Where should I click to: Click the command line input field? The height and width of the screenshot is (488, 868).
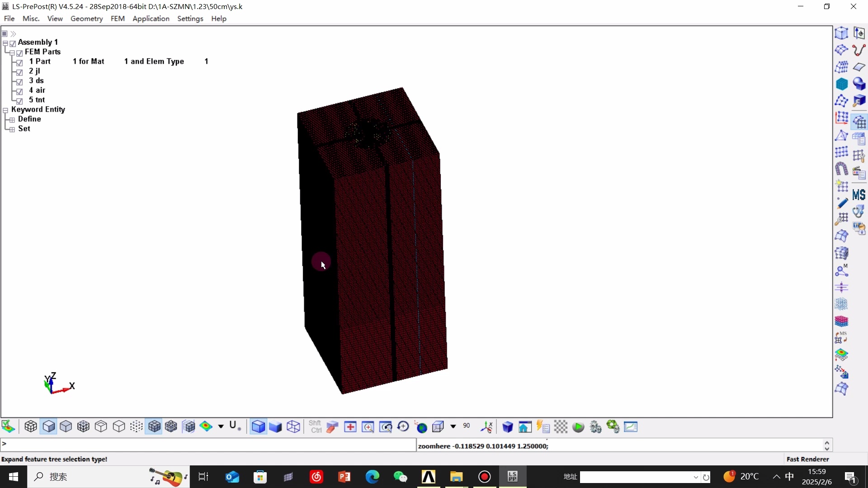[208, 445]
